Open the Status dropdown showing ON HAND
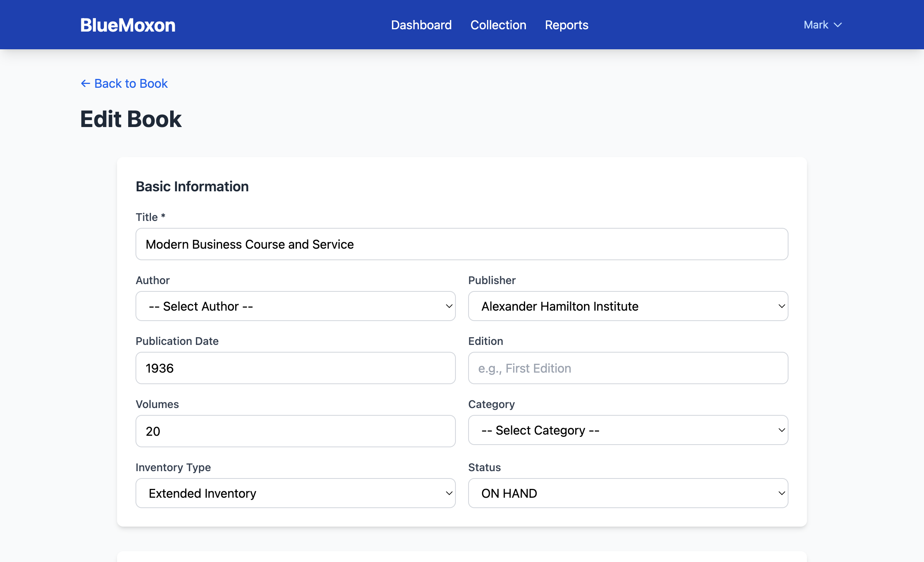This screenshot has height=562, width=924. tap(628, 493)
